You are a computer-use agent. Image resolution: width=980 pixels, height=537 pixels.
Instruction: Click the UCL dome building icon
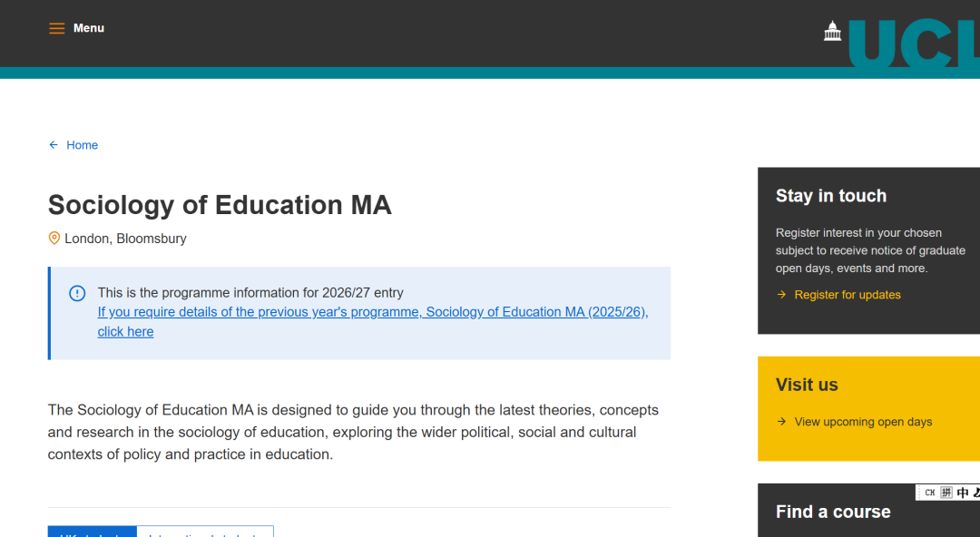[x=832, y=32]
